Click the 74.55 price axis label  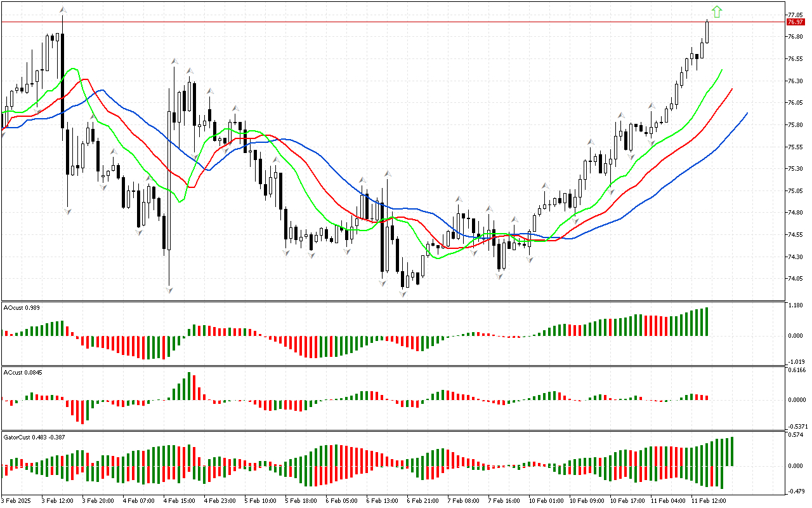tap(795, 235)
